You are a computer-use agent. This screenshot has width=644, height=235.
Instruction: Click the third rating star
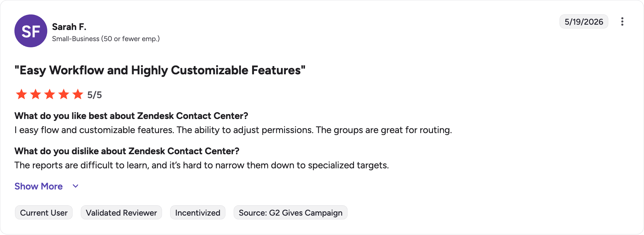(x=50, y=94)
